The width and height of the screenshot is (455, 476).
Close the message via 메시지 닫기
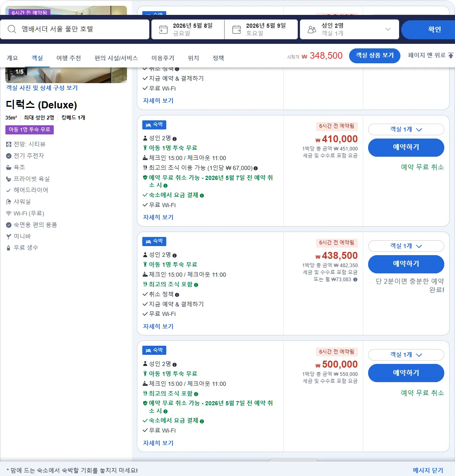pyautogui.click(x=428, y=470)
